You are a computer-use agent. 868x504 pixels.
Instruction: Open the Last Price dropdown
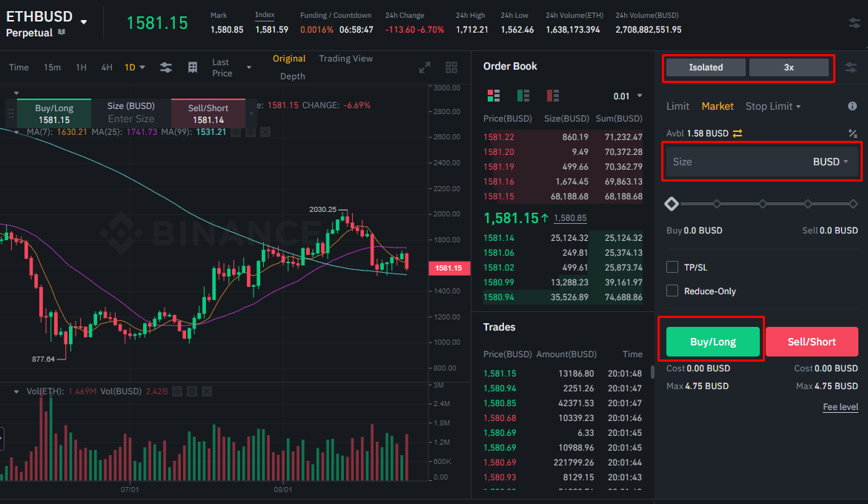(x=248, y=67)
